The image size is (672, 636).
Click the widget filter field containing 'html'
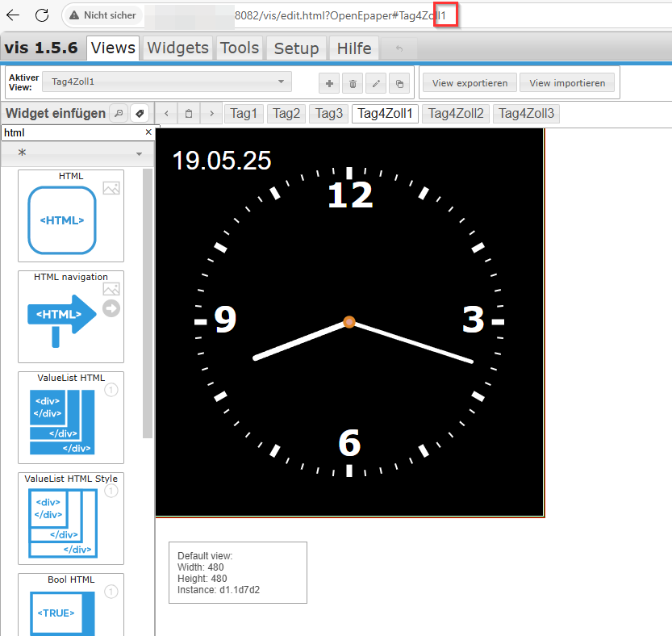pos(72,133)
